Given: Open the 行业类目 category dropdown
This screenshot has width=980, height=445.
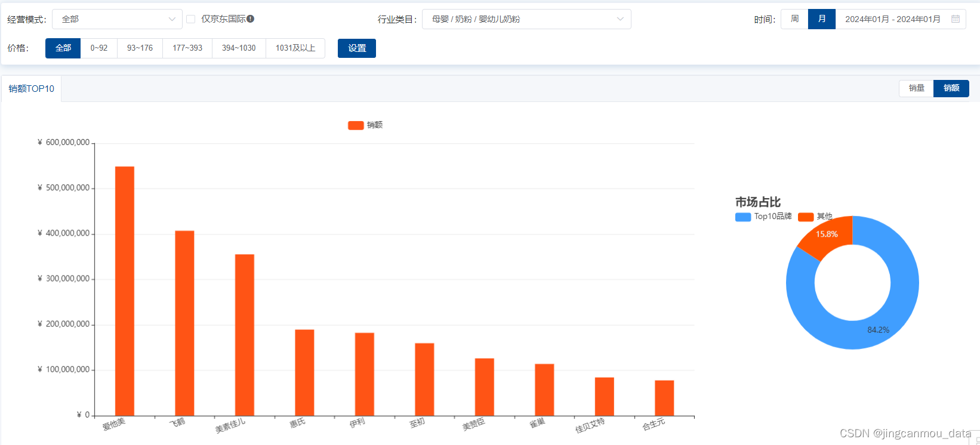Looking at the screenshot, I should (526, 19).
